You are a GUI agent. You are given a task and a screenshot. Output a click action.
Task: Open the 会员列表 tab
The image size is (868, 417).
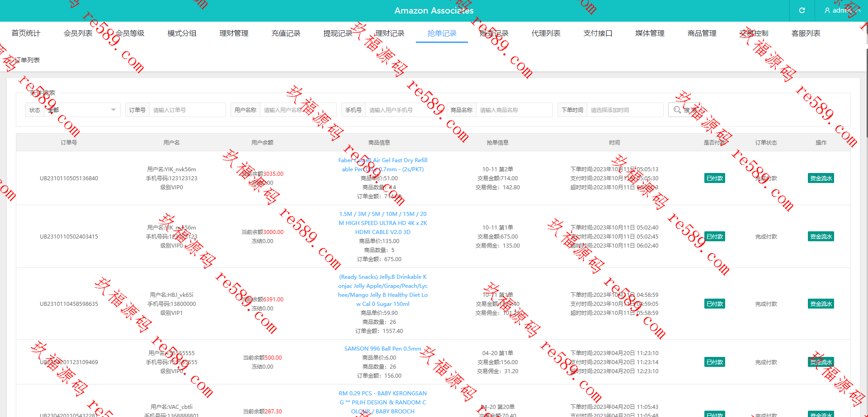pos(78,33)
